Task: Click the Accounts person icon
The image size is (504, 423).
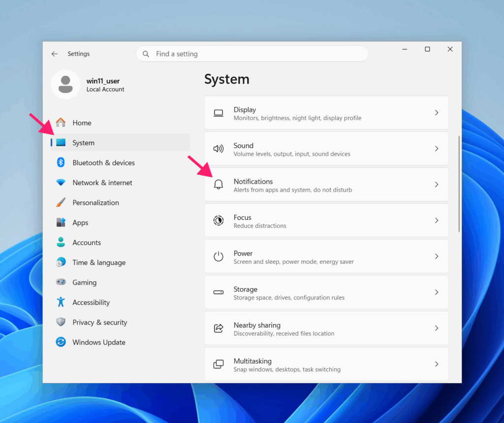Action: click(61, 242)
